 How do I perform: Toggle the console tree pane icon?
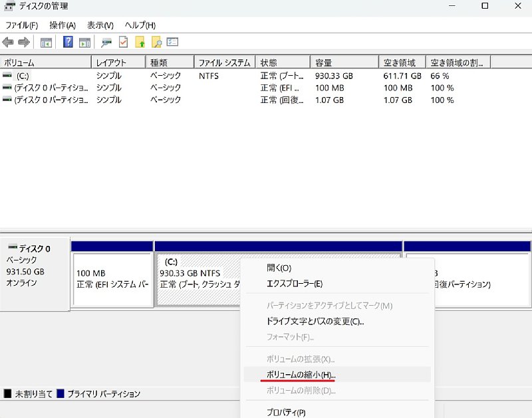46,43
